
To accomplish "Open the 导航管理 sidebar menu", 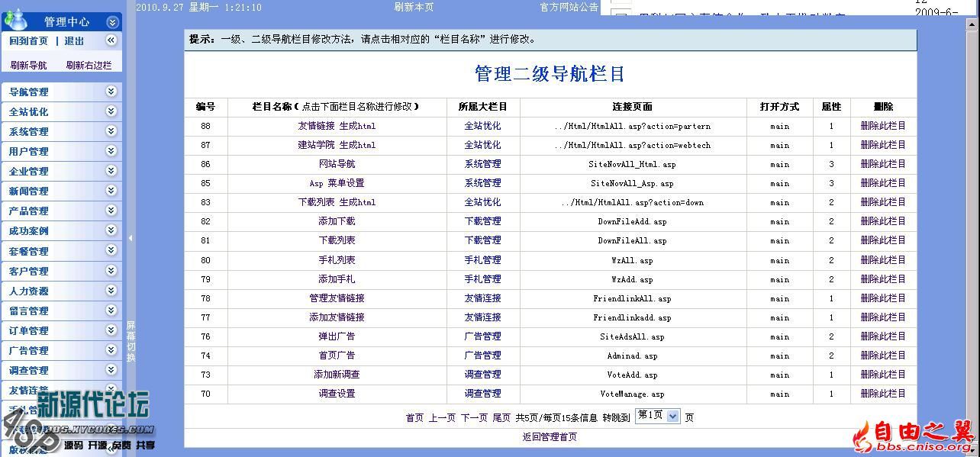I will [x=29, y=92].
